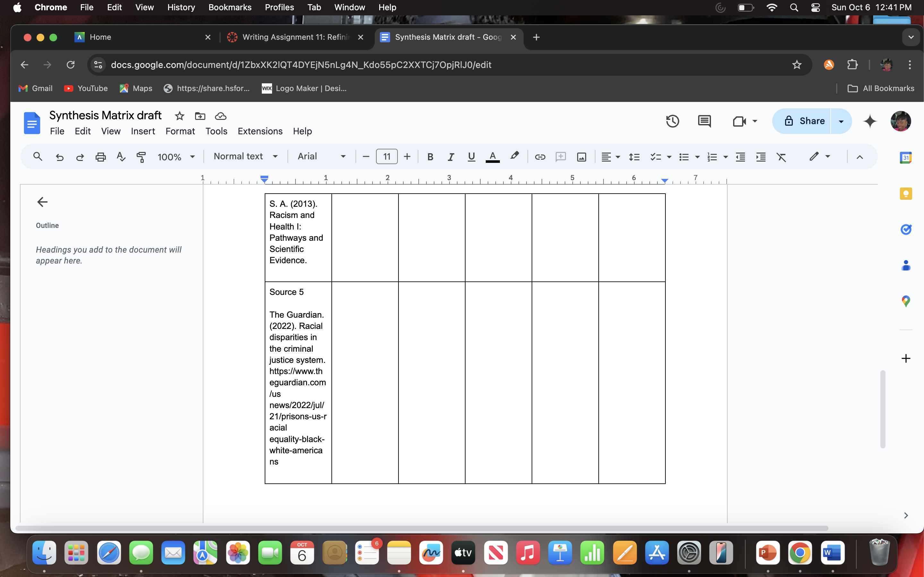Undo the last action
Image resolution: width=924 pixels, height=577 pixels.
[x=60, y=156]
